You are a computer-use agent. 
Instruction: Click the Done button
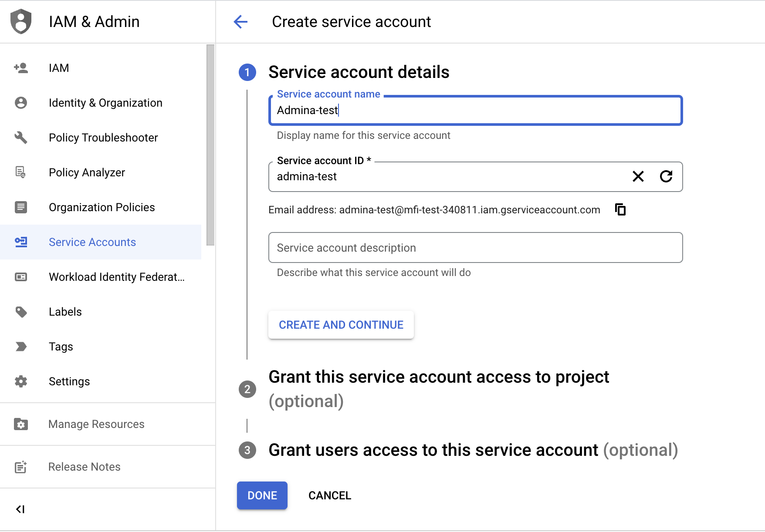tap(262, 495)
